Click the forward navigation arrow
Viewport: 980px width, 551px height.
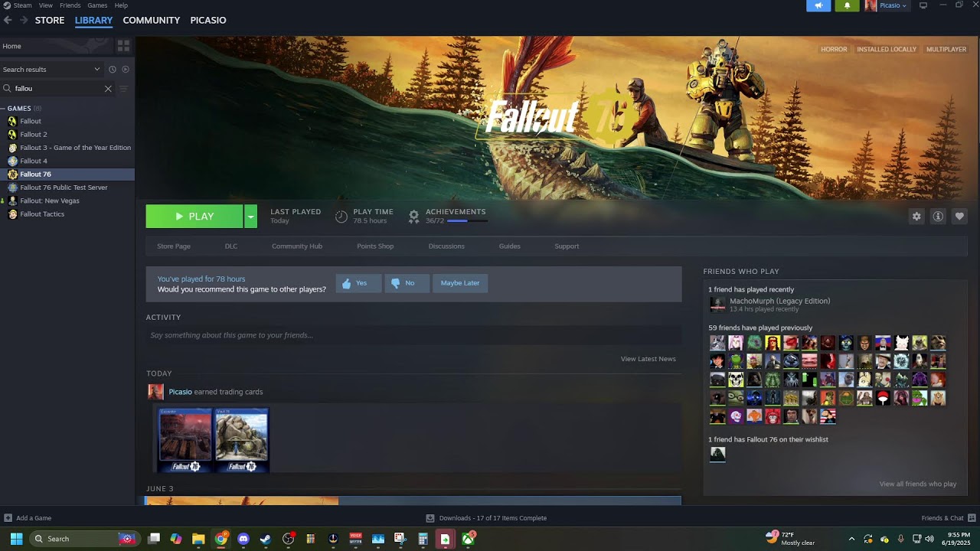click(x=24, y=20)
